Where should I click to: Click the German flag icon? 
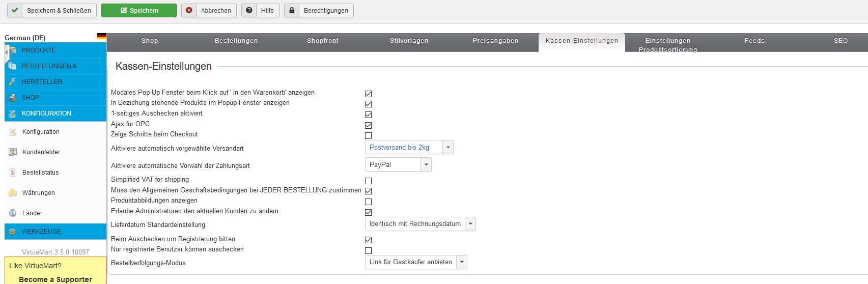coord(102,37)
